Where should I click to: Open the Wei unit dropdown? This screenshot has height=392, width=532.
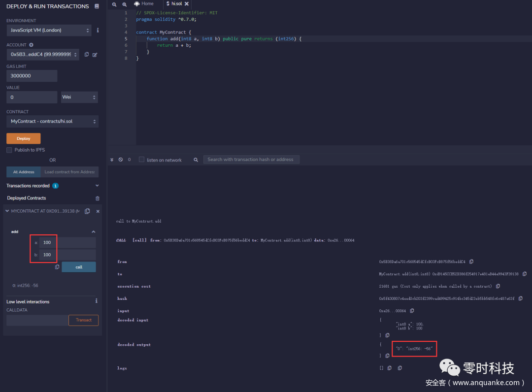click(79, 97)
